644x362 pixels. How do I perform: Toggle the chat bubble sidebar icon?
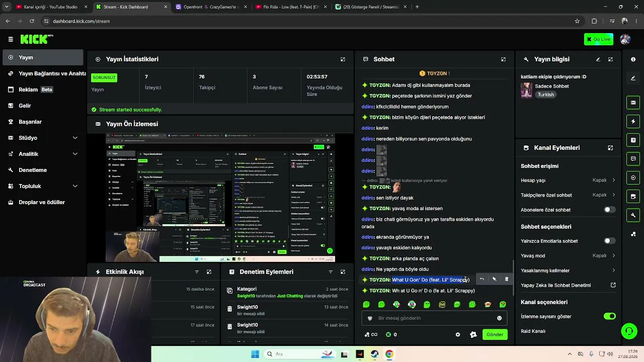point(633,159)
